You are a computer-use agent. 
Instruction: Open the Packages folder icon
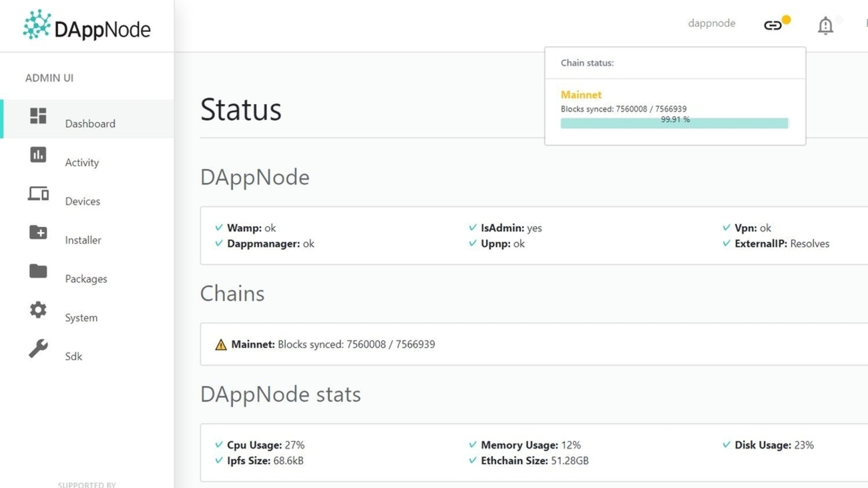click(x=38, y=272)
